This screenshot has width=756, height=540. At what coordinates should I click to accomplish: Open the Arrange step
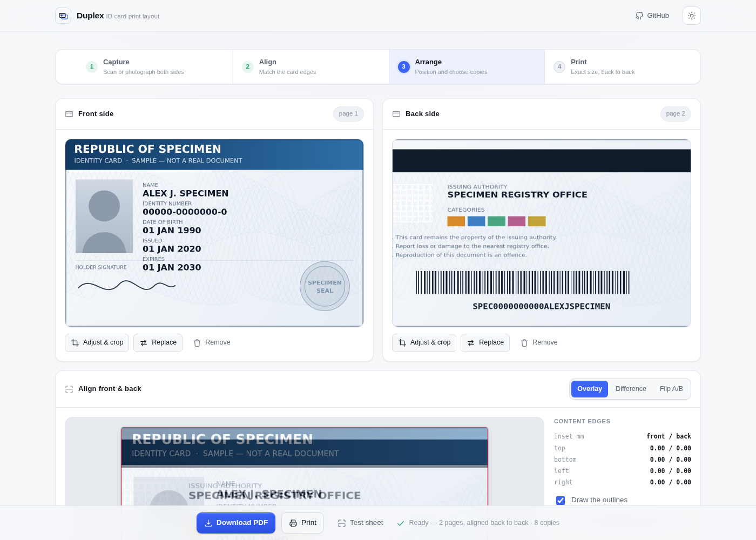467,67
